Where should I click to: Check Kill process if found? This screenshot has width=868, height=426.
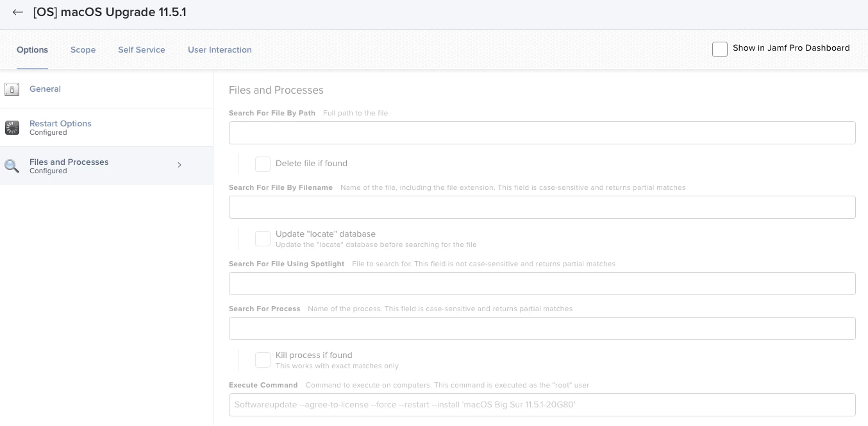[x=263, y=360]
